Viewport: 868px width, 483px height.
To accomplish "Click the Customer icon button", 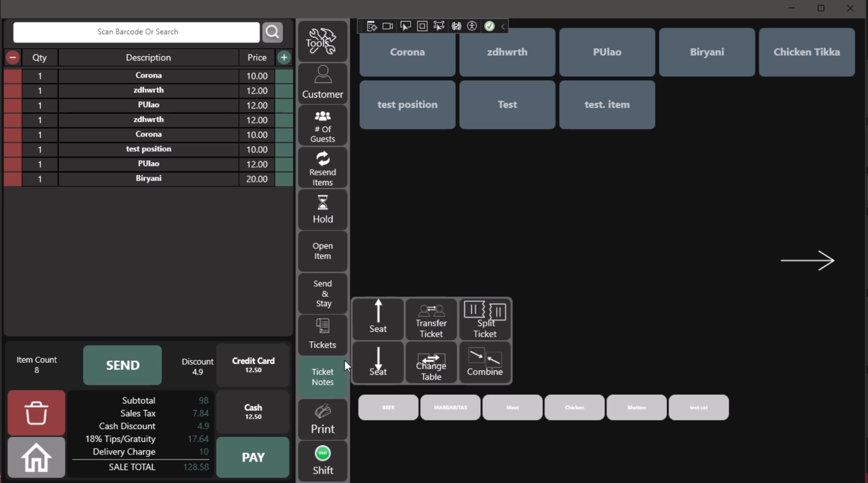I will (x=322, y=83).
